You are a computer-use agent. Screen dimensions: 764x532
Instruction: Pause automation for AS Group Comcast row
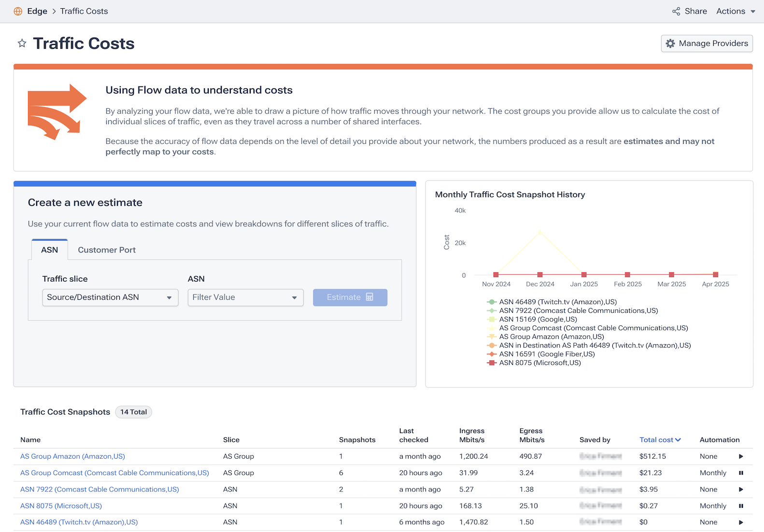tap(741, 473)
